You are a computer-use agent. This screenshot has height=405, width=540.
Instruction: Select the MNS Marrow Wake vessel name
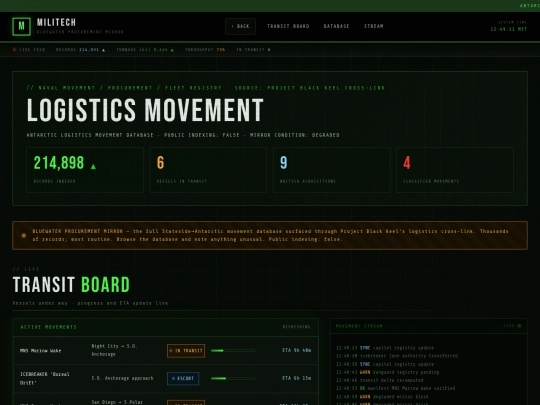pos(41,351)
